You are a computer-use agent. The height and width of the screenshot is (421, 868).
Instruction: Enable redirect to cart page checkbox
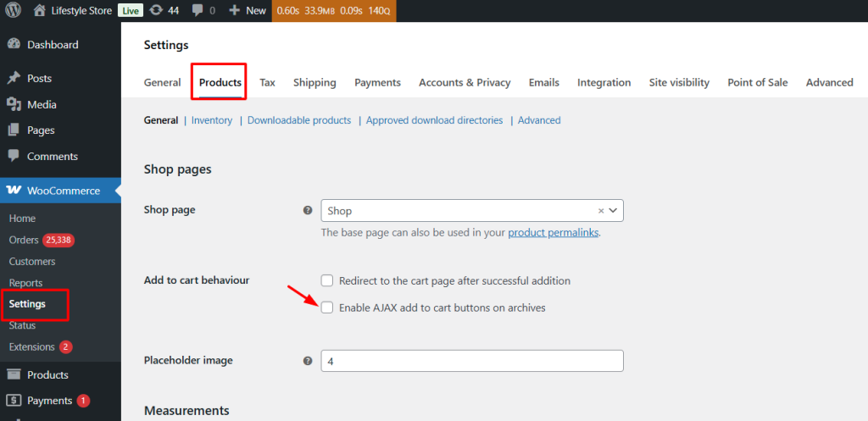pyautogui.click(x=327, y=280)
